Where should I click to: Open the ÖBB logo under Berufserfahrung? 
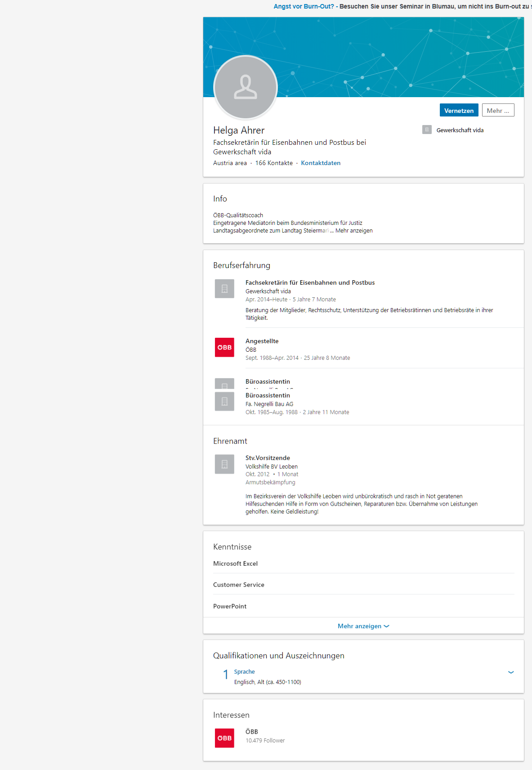[x=224, y=347]
